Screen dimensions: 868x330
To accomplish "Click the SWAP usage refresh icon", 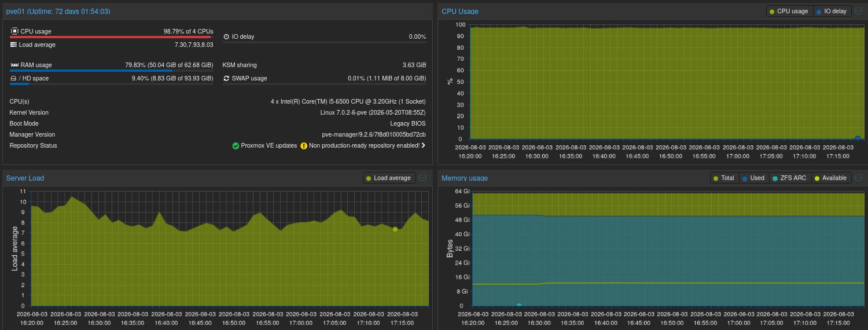I will (x=226, y=78).
